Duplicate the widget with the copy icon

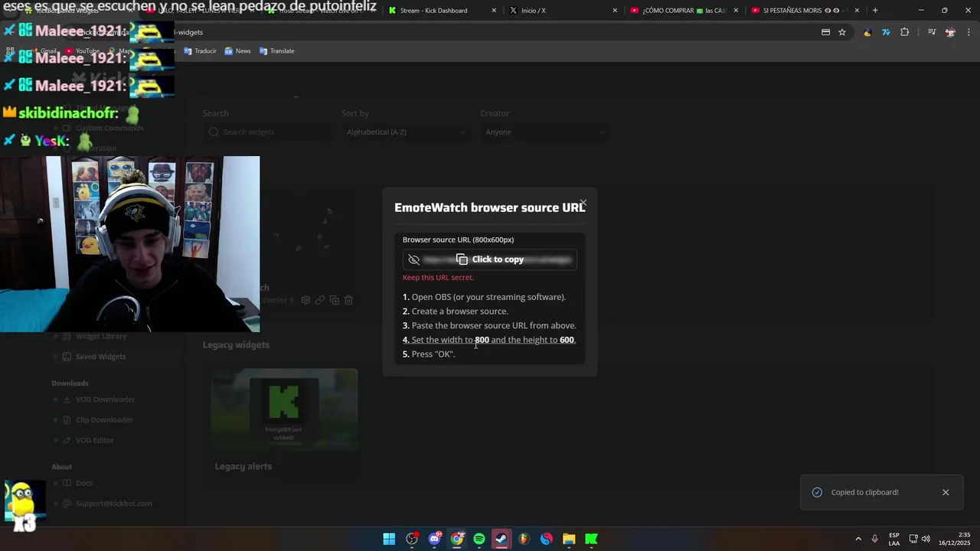tap(335, 300)
